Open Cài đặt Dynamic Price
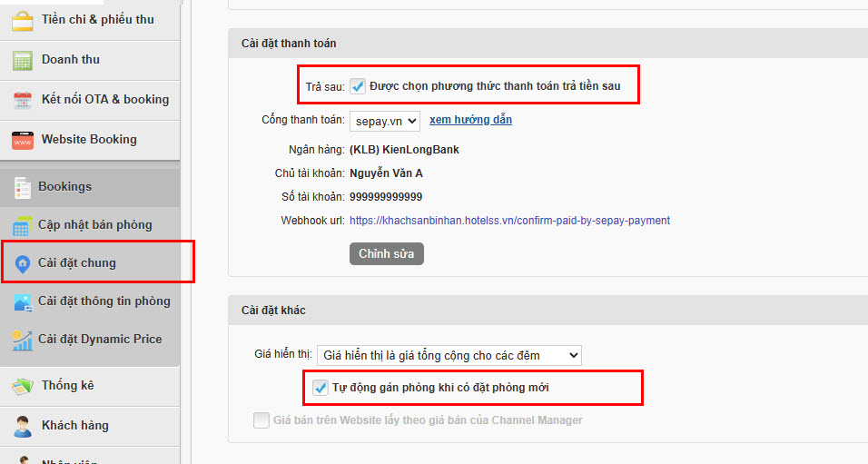This screenshot has width=868, height=464. coord(90,340)
